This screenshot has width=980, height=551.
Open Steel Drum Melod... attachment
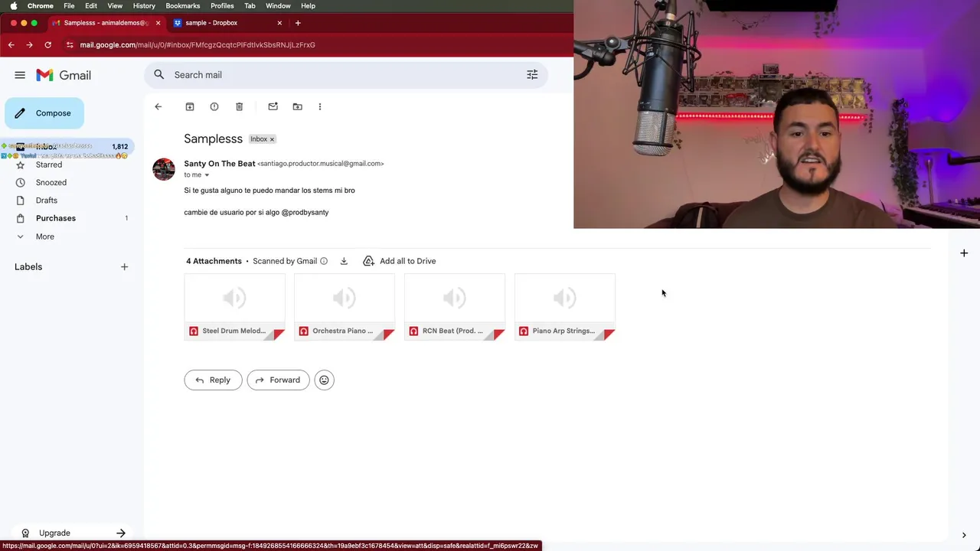[234, 307]
